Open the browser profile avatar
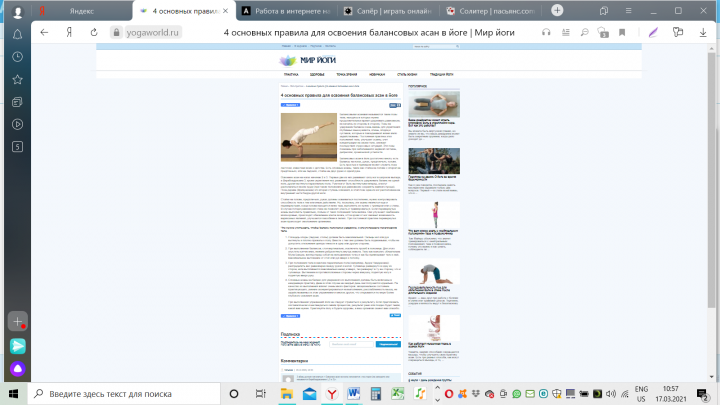This screenshot has width=720, height=405. tap(17, 12)
